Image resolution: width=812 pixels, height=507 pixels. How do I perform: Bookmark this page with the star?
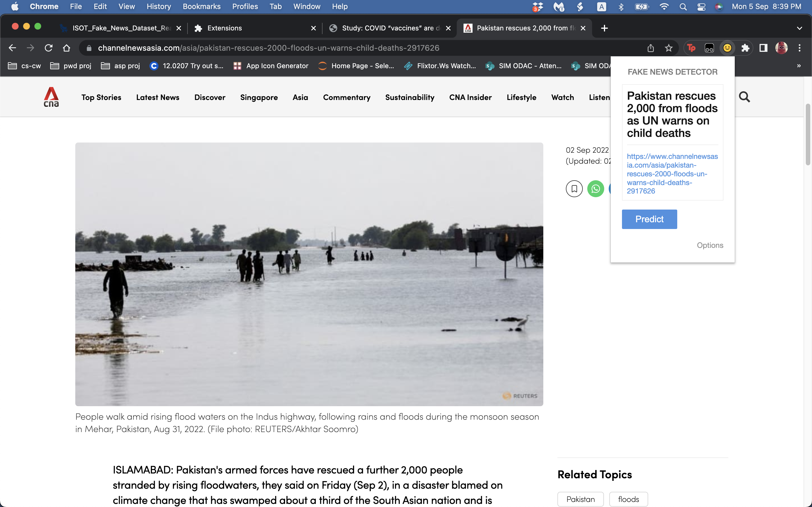(x=669, y=48)
